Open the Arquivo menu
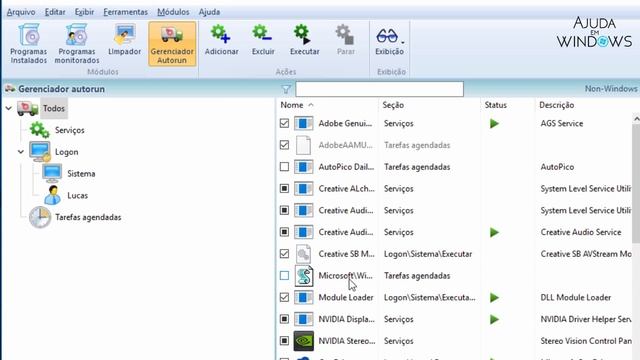Screen dimensions: 640x360 tap(21, 12)
